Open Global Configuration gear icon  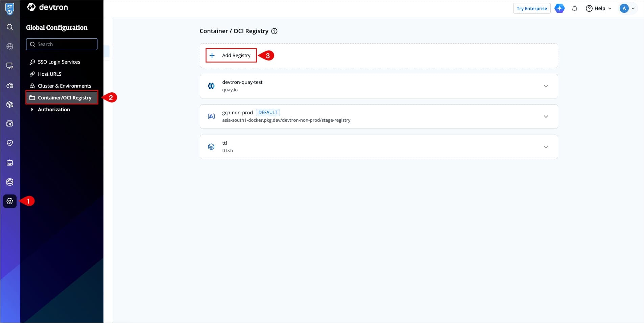click(x=10, y=201)
